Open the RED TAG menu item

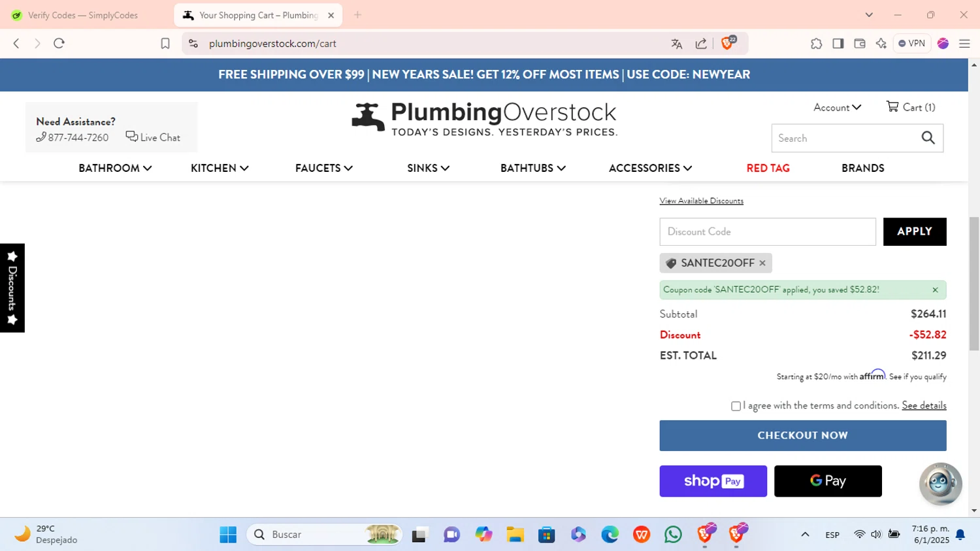[x=768, y=168]
